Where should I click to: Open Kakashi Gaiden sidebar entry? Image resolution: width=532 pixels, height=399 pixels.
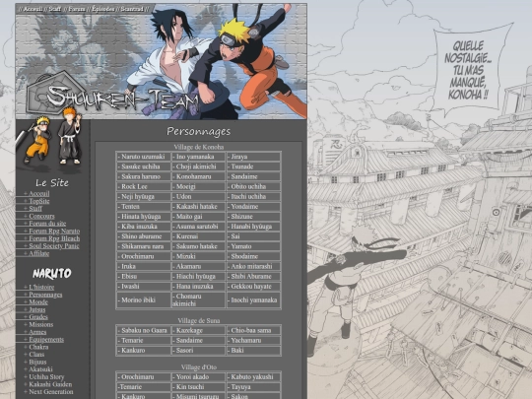pos(50,384)
